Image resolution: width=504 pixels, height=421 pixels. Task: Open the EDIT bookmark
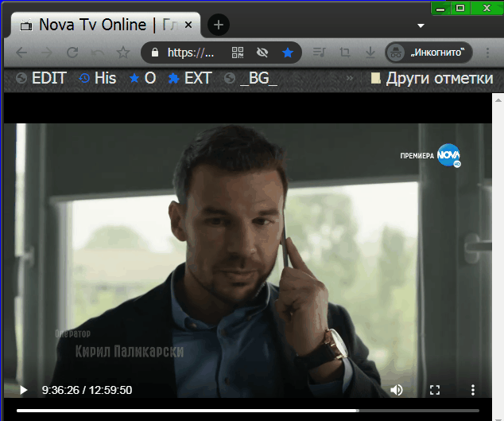coord(41,78)
